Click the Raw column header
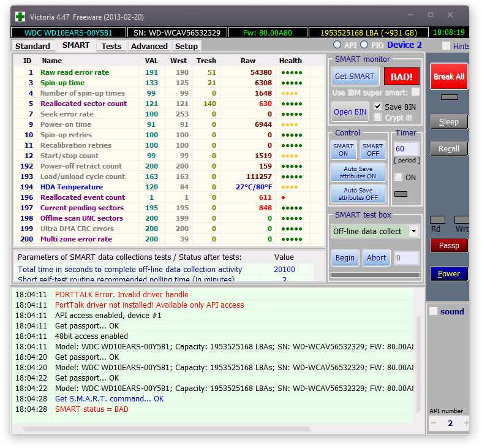Screen dimensions: 482x448 tap(248, 61)
